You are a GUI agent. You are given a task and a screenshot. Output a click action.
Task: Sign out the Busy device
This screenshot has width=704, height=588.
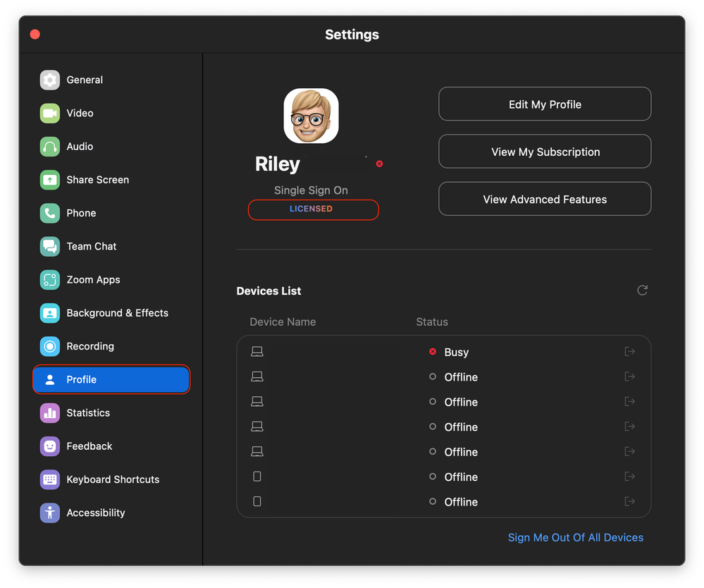tap(630, 352)
